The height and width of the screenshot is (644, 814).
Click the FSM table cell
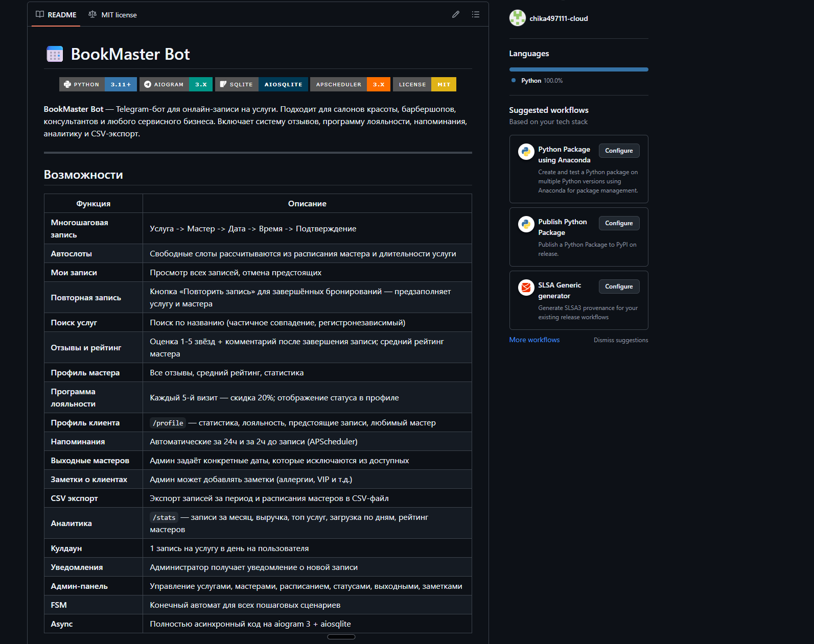94,605
